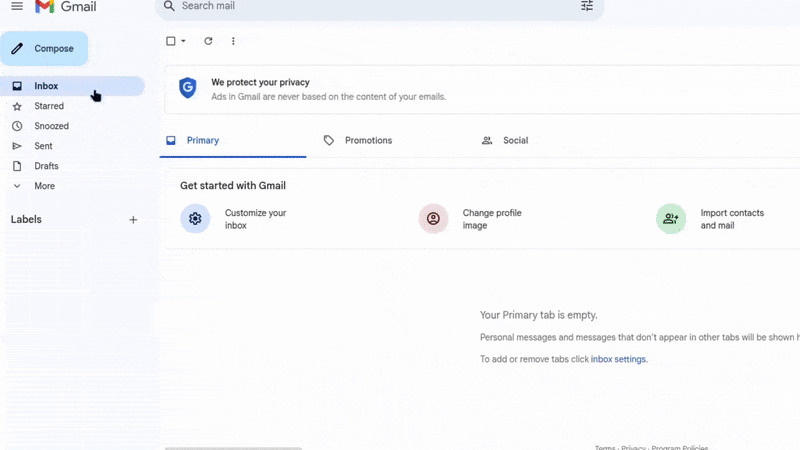Expand the More sidebar section
The image size is (800, 450).
pyautogui.click(x=44, y=186)
